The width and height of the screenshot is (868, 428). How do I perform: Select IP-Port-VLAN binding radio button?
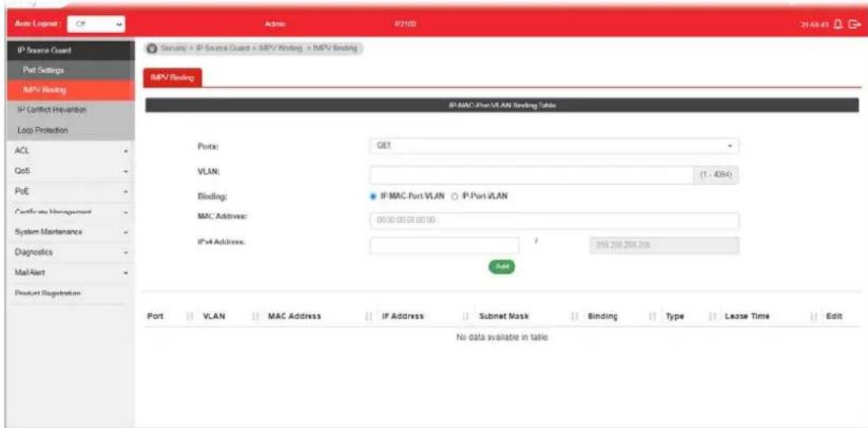(x=455, y=196)
